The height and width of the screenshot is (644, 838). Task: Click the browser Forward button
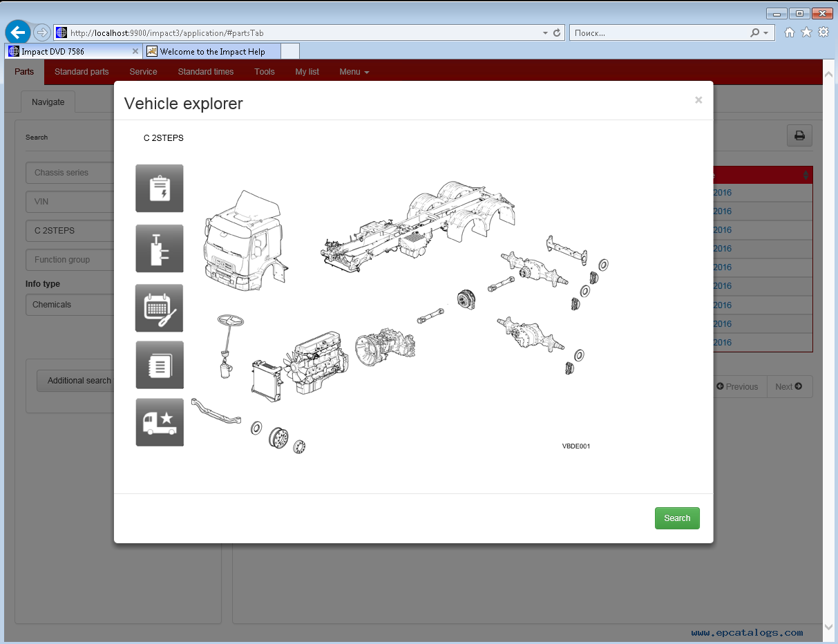click(x=41, y=32)
